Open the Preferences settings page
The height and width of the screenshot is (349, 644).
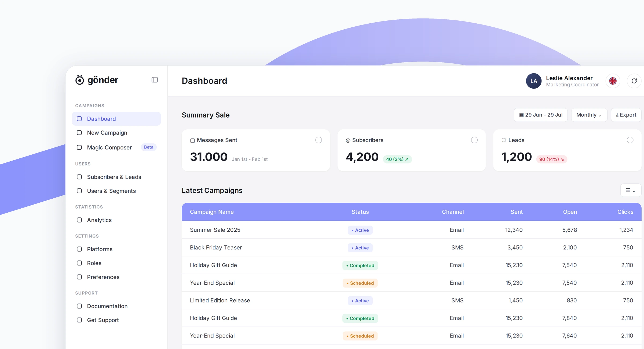[116, 277]
